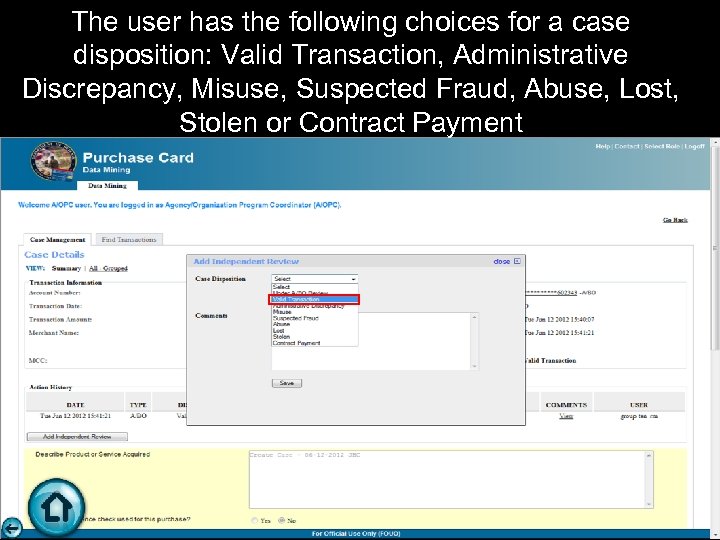
Task: Click the DATE column header
Action: tap(75, 405)
